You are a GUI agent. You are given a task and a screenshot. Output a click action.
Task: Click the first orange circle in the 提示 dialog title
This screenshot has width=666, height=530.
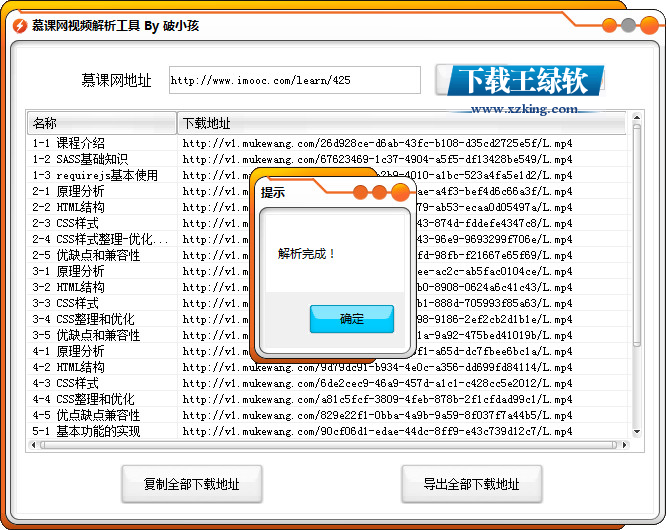[x=360, y=192]
